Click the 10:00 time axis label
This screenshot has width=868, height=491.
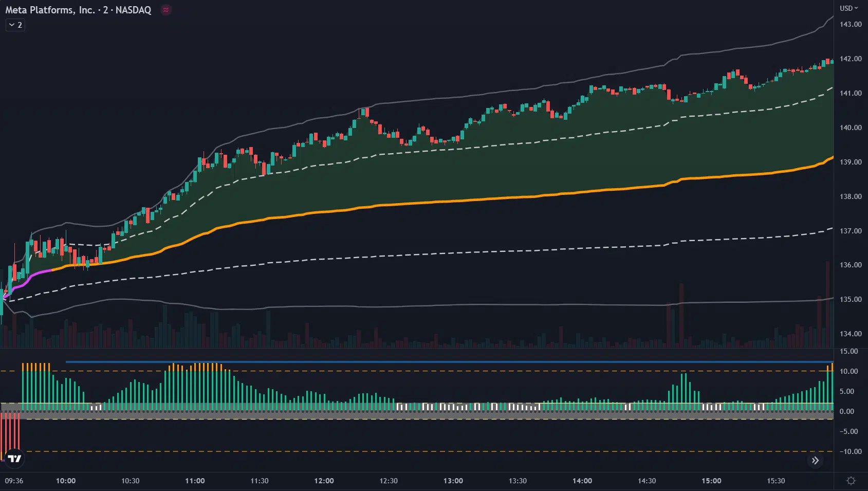click(66, 481)
